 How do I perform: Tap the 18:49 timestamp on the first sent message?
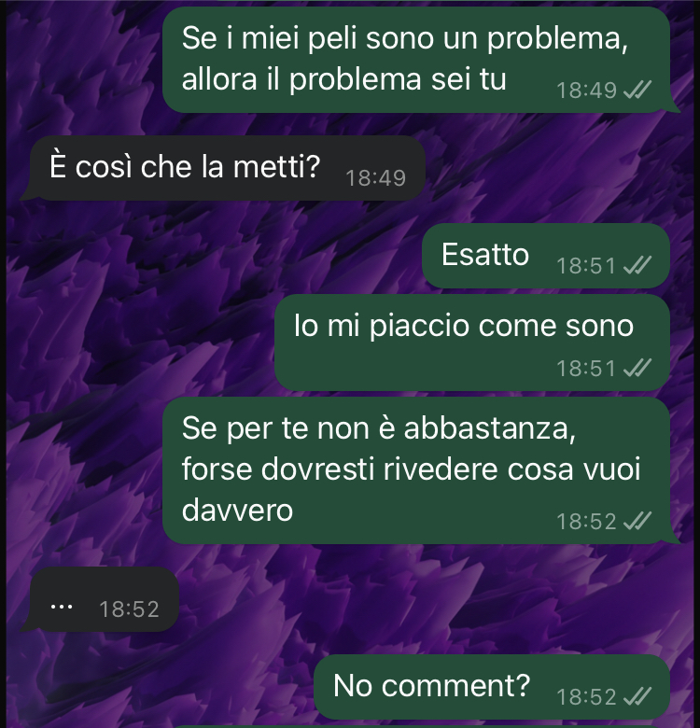pos(586,91)
